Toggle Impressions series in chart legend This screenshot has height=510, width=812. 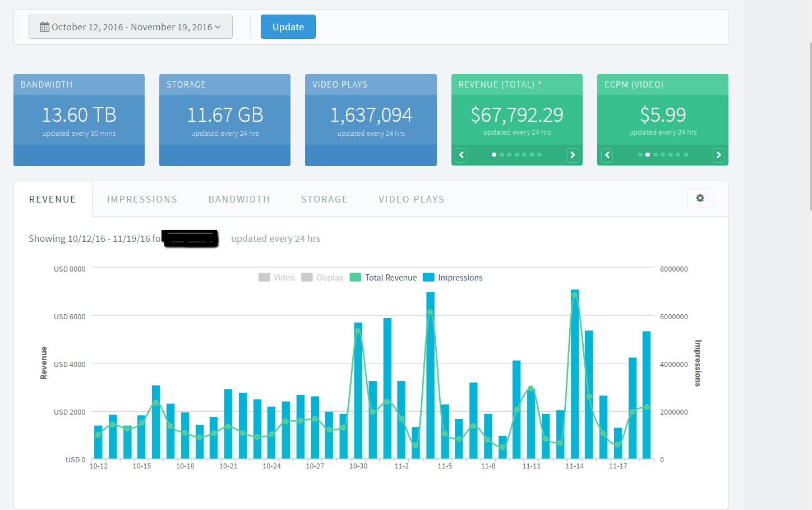tap(453, 278)
